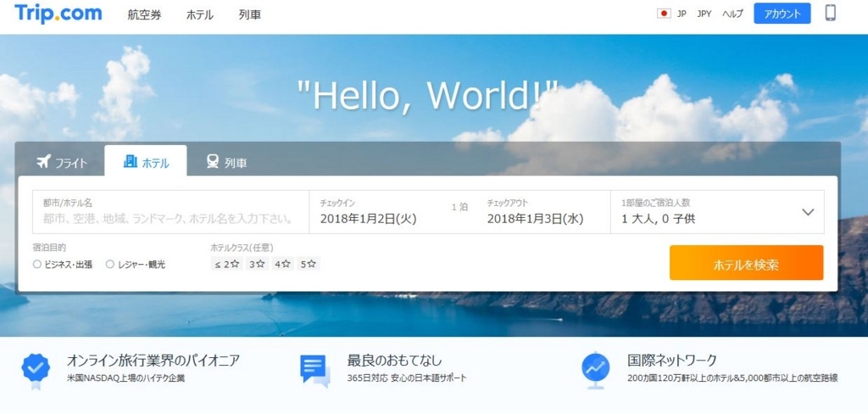Click the 都市/ホテル名 input field
The image size is (868, 414).
pos(170,212)
